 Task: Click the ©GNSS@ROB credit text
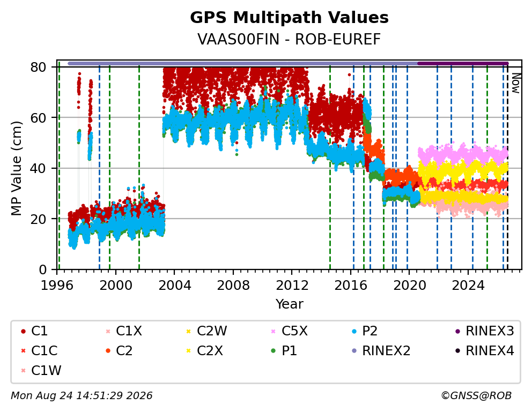pos(476,396)
